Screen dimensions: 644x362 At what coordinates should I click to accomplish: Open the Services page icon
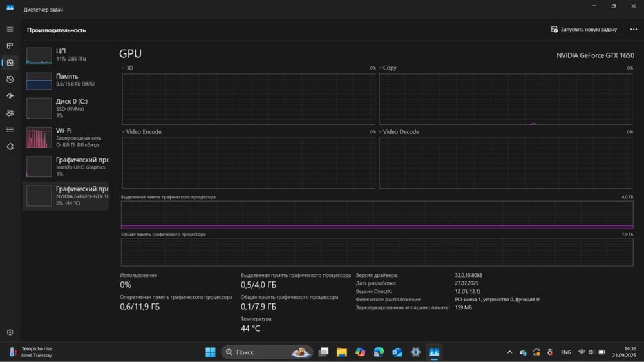pyautogui.click(x=10, y=146)
